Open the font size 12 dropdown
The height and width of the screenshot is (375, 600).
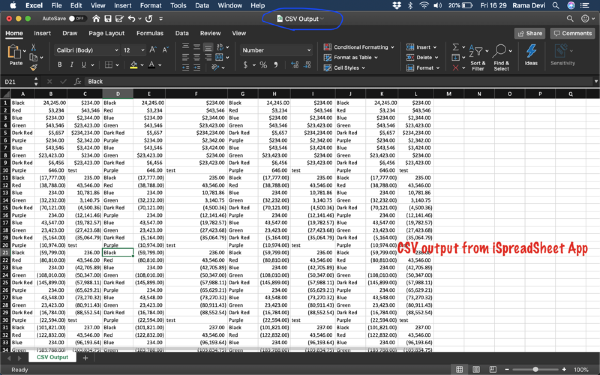134,50
